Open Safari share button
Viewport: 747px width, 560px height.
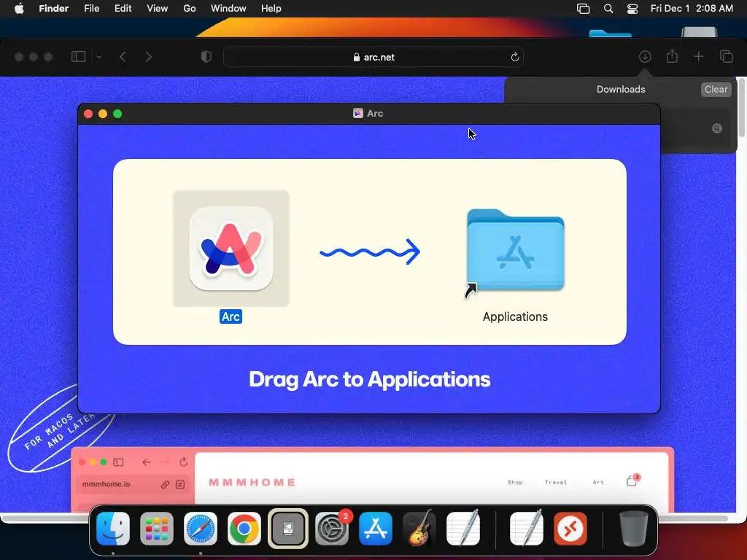pos(672,56)
